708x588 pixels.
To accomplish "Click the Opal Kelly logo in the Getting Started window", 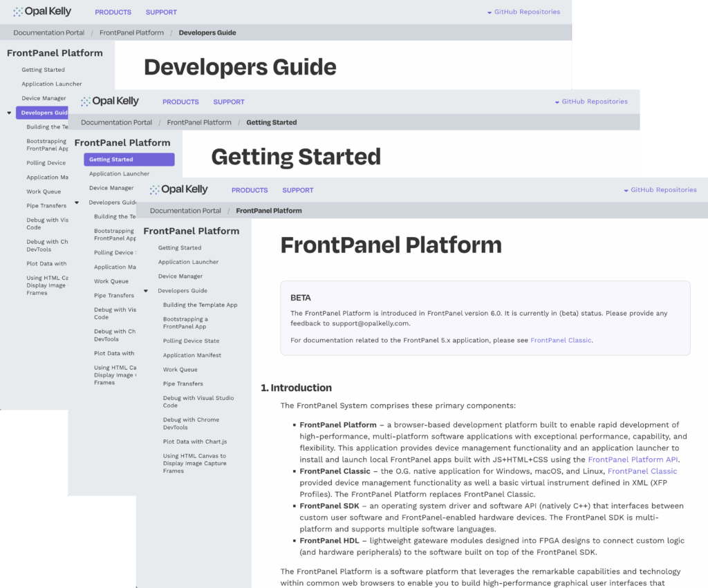I will [110, 102].
